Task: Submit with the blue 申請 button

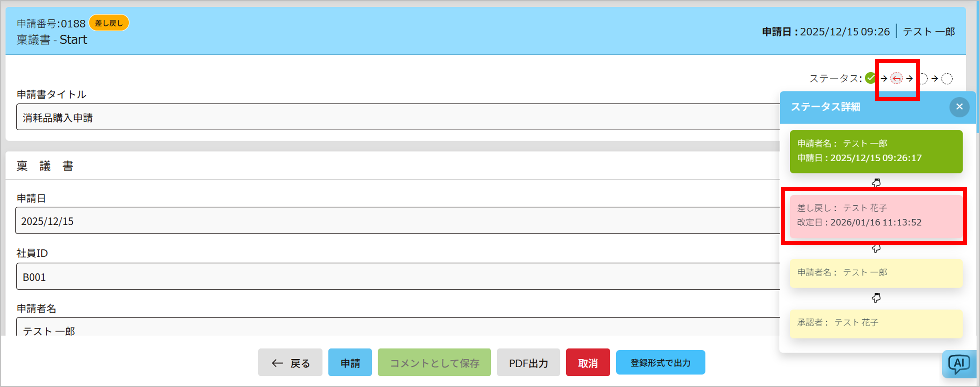Action: 350,363
